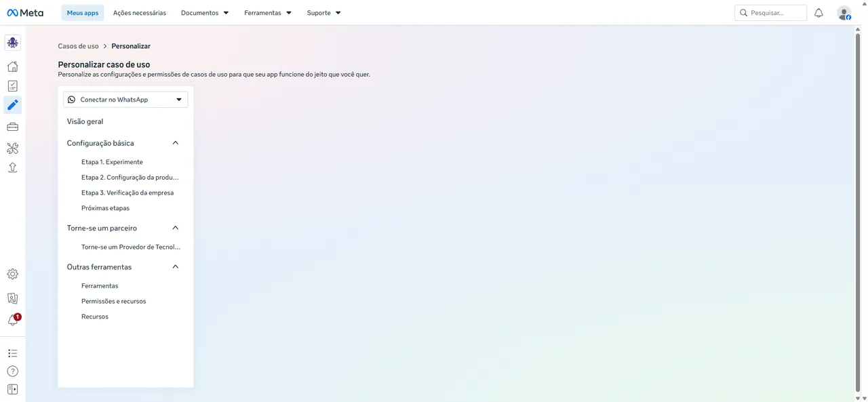868x402 pixels.
Task: Open the user profile avatar
Action: [x=844, y=13]
